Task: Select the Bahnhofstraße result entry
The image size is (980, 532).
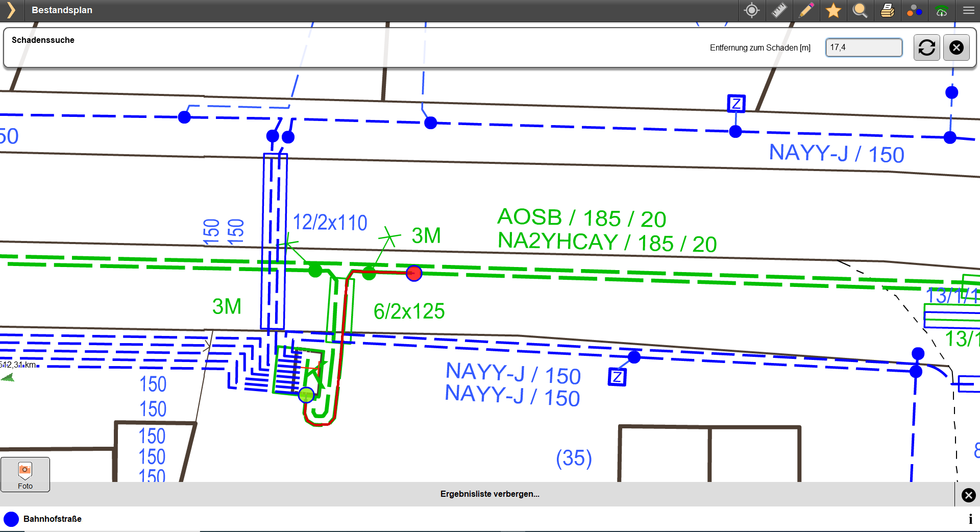Action: coord(53,519)
